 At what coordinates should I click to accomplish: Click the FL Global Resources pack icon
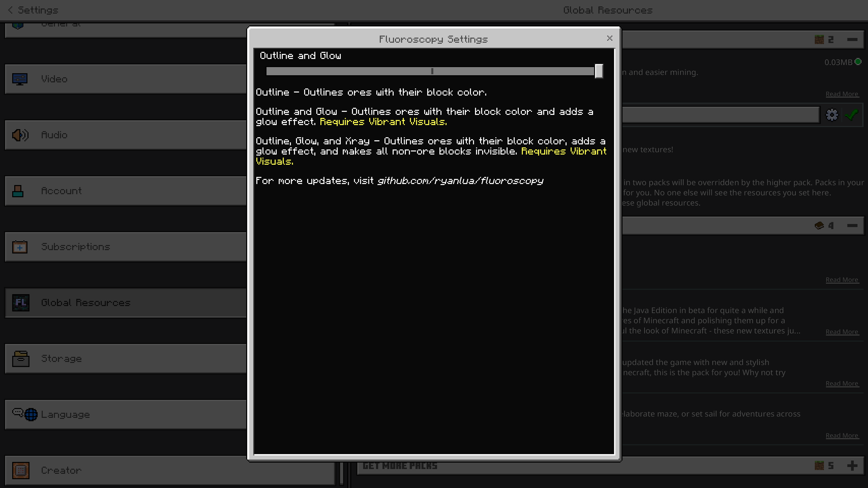click(21, 303)
